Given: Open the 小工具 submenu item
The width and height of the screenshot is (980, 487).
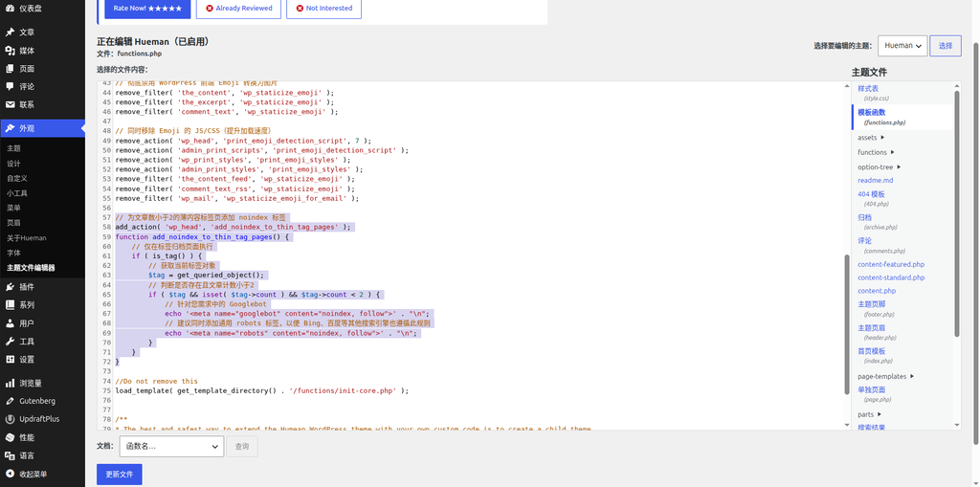Looking at the screenshot, I should 17,194.
